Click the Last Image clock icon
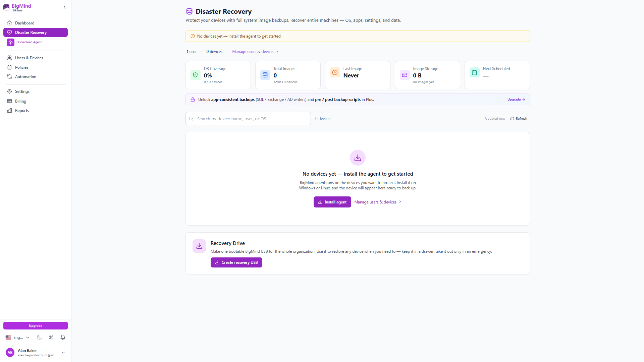The height and width of the screenshot is (362, 644). tap(335, 72)
